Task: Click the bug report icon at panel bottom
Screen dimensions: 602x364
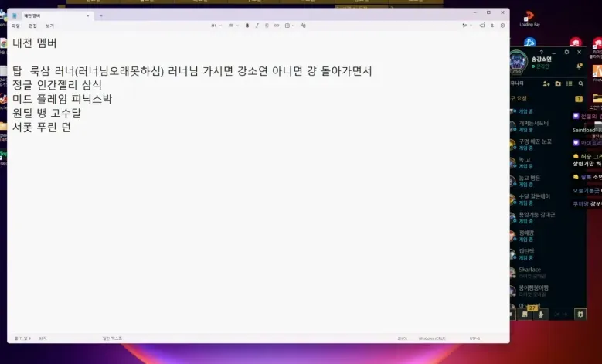Action: click(580, 315)
